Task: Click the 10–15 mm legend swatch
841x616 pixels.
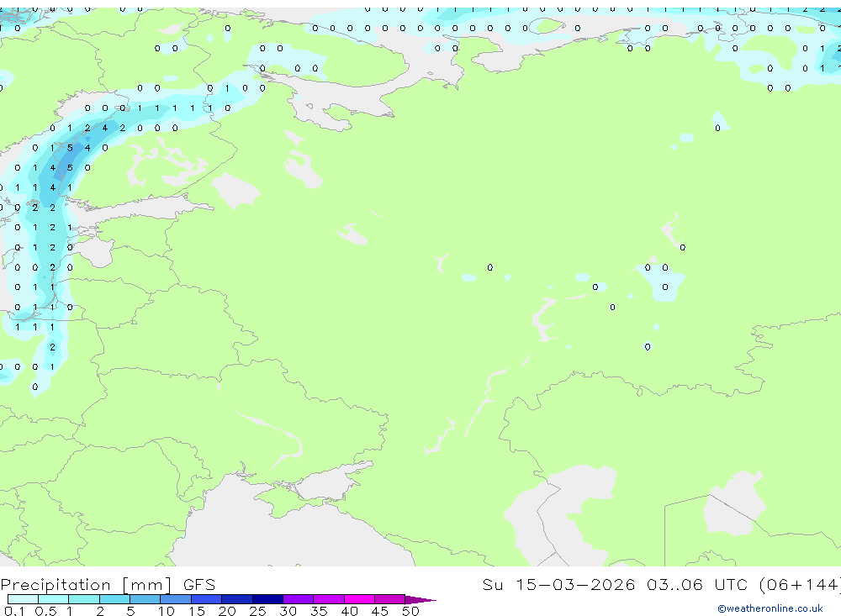Action: 176,599
